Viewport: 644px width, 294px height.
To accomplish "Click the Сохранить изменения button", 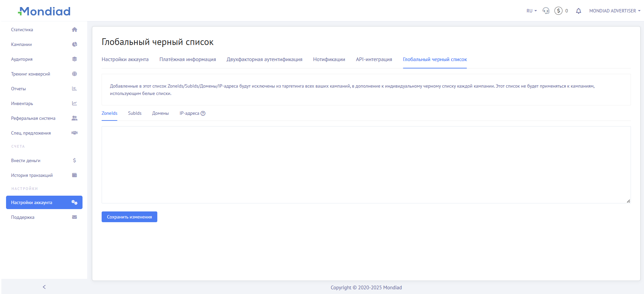I will click(x=129, y=217).
